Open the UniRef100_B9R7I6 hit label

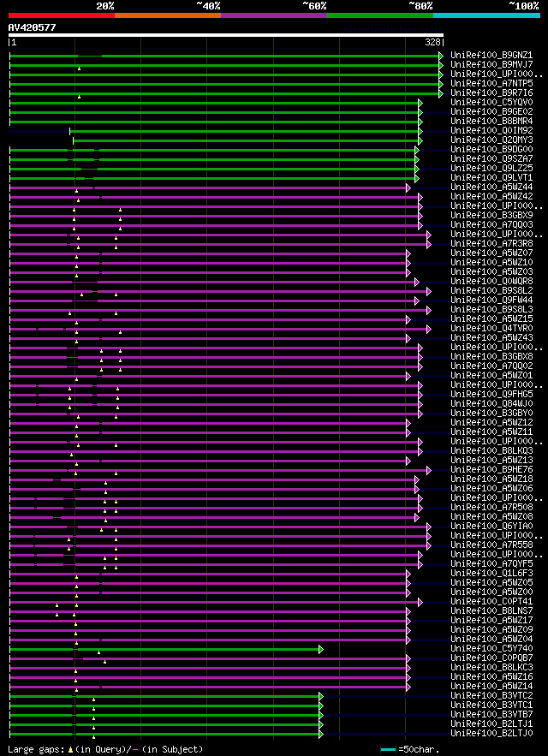[x=491, y=92]
